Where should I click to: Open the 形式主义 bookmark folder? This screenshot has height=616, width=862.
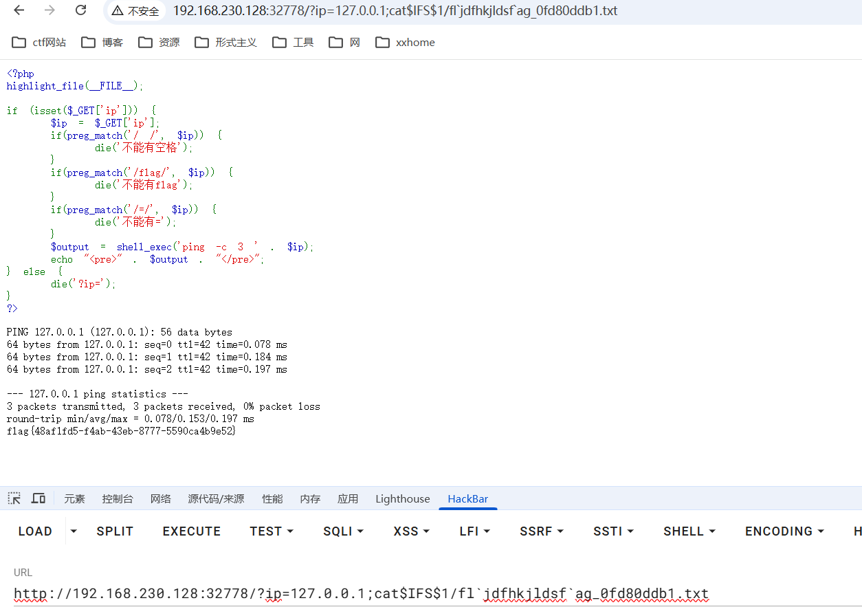(226, 43)
